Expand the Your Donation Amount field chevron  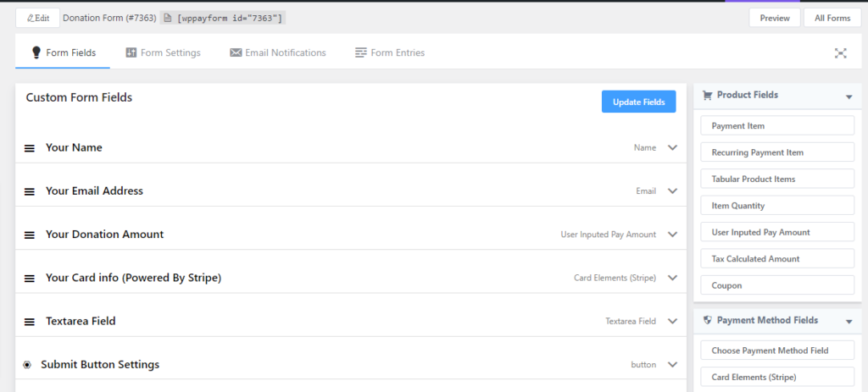pos(672,234)
